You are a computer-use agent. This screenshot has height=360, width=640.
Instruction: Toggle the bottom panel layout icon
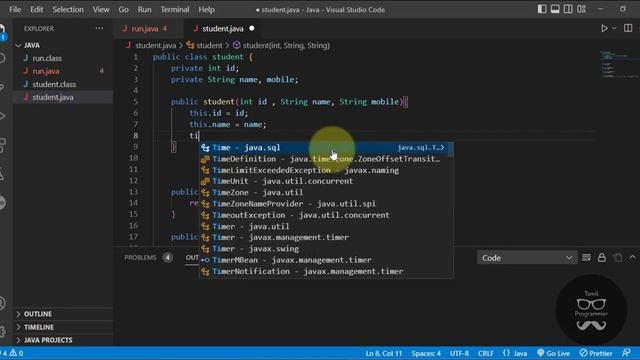pos(555,9)
